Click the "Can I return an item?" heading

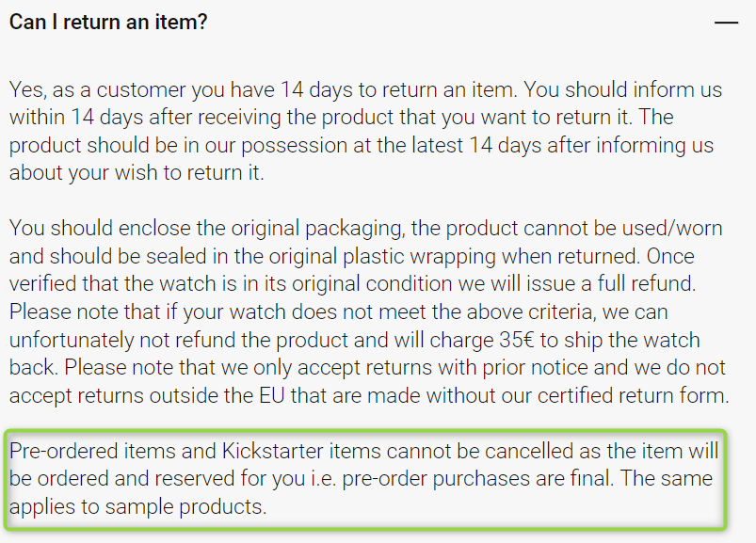[x=108, y=23]
